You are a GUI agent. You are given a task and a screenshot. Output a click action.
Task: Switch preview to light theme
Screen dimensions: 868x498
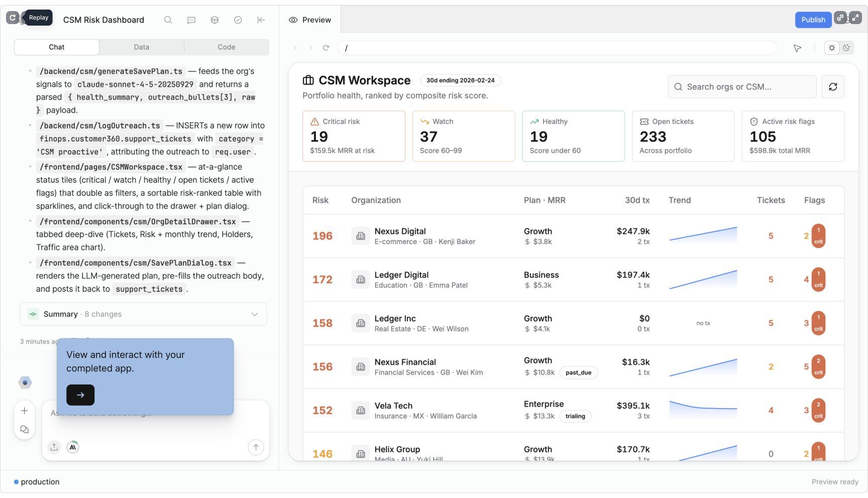coord(832,48)
